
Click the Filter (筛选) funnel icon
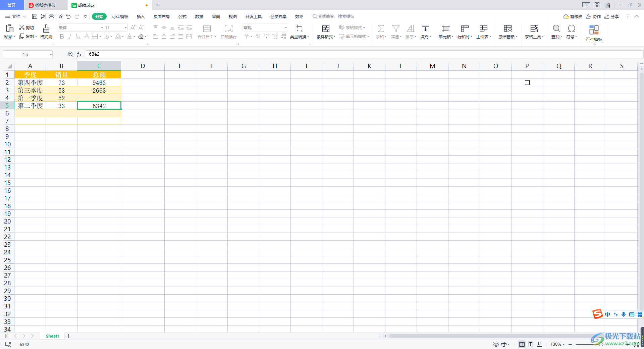pyautogui.click(x=396, y=29)
